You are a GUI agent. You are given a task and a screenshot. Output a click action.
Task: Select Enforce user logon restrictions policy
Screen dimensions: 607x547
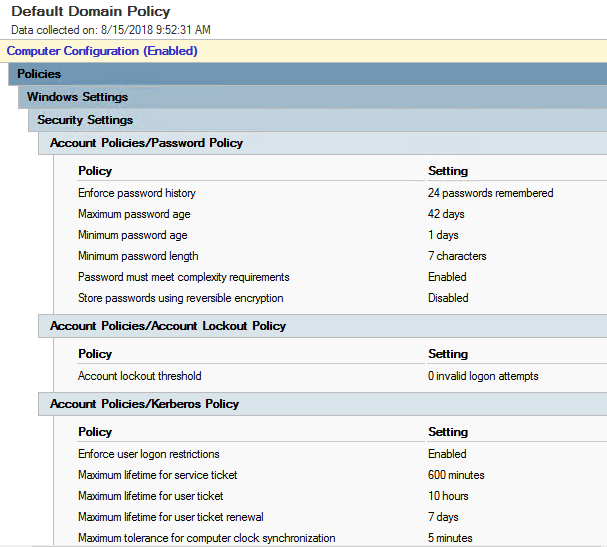coord(148,454)
